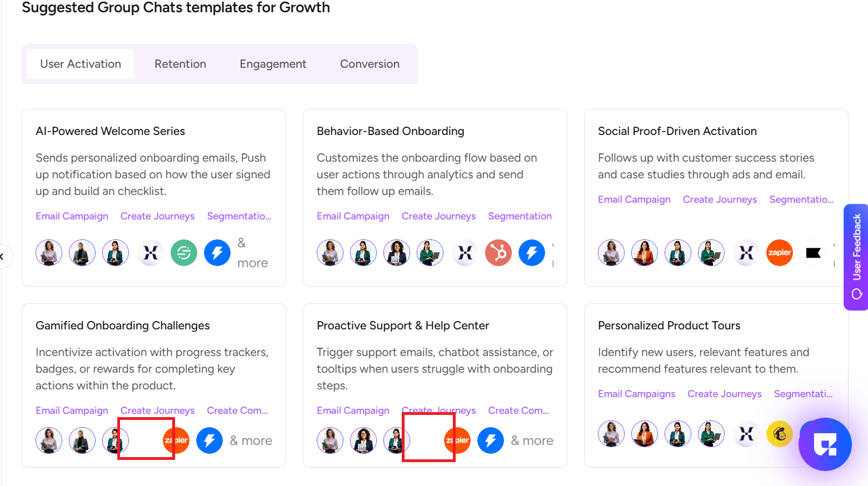
Task: Open the chat widget bubble
Action: point(825,444)
